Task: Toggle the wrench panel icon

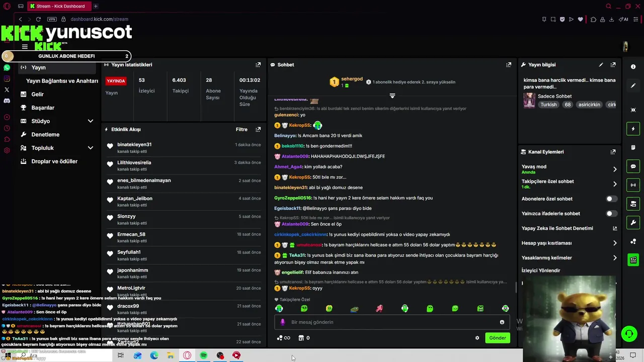Action: point(633,222)
